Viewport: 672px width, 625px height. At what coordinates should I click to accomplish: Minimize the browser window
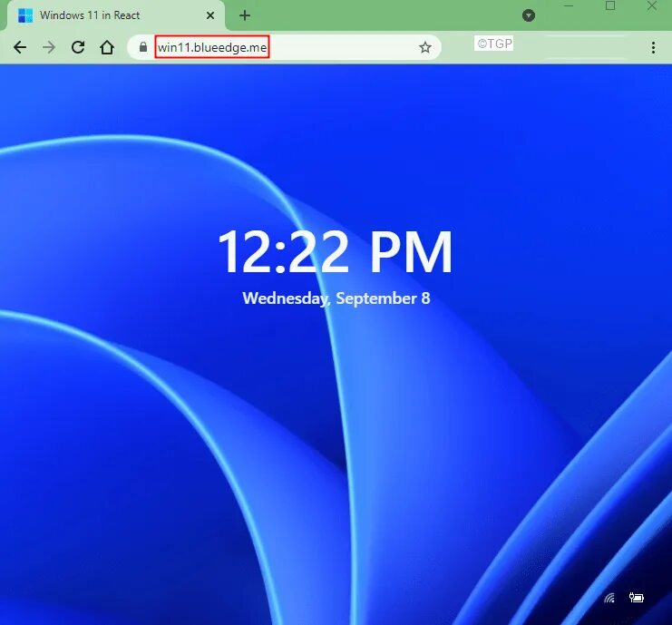(569, 6)
